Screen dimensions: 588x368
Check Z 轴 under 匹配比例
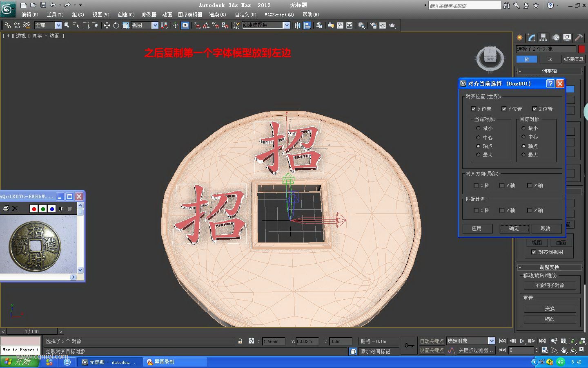coord(530,211)
